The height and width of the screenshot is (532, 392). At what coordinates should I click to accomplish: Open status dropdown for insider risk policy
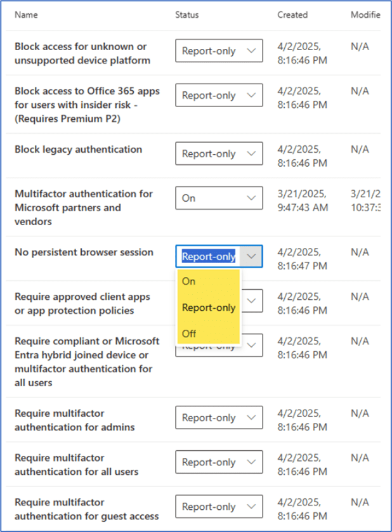(219, 95)
